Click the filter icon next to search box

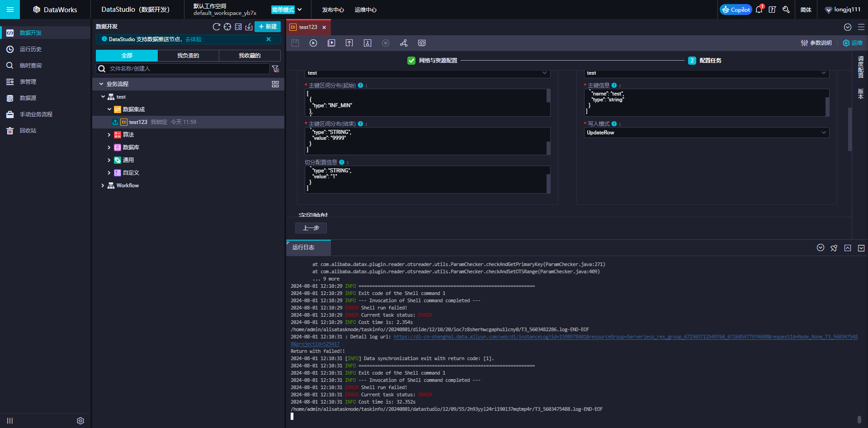click(275, 69)
